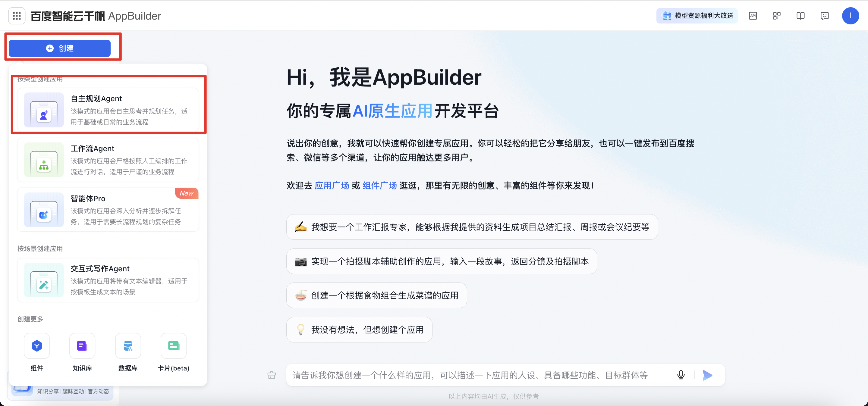Click 交互式写作Agent description text
868x406 pixels.
pos(129,286)
